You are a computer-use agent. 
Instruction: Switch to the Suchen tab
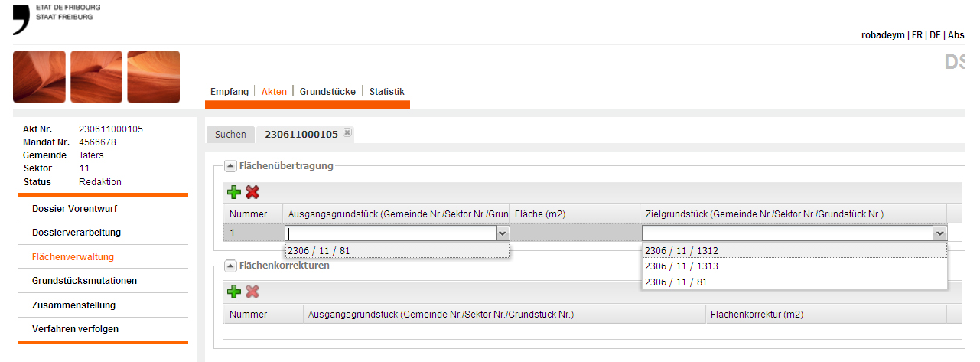(230, 135)
